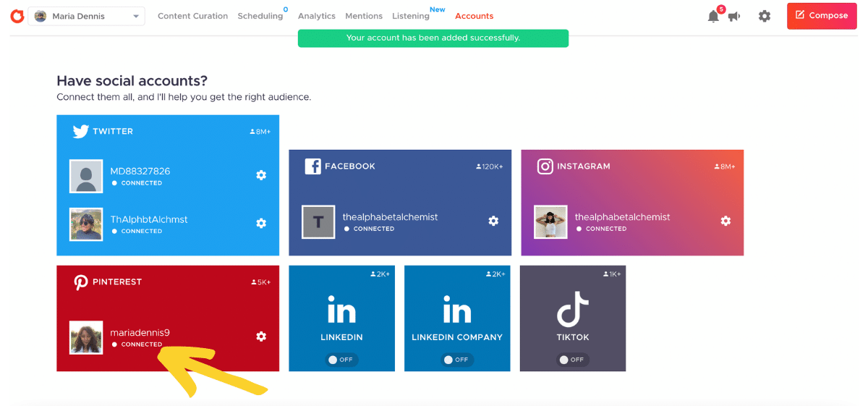
Task: Toggle the LinkedIn Company switch on
Action: [457, 360]
